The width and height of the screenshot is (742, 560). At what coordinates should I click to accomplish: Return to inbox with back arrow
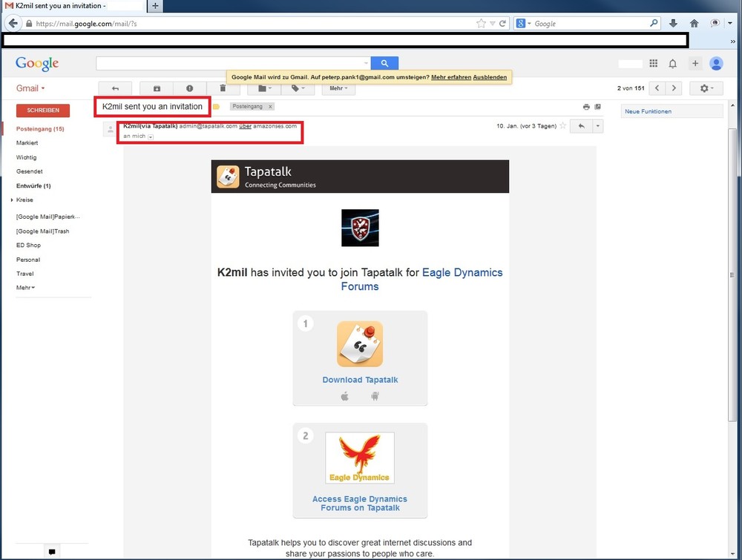(x=115, y=88)
